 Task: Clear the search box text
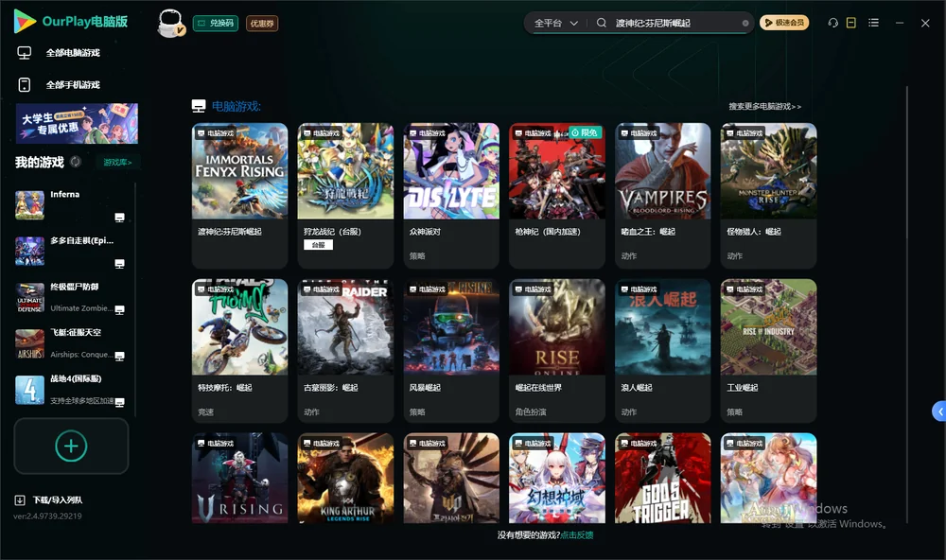point(745,24)
